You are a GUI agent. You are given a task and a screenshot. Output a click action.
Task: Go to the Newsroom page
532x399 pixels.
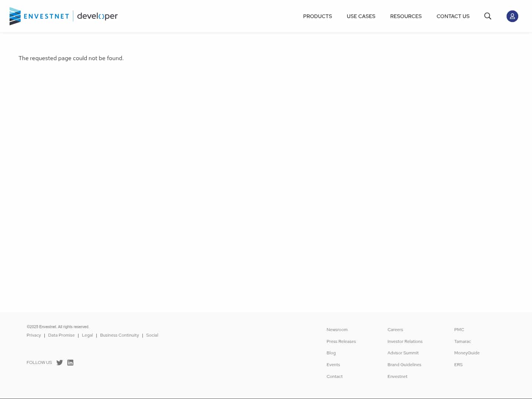pos(337,330)
